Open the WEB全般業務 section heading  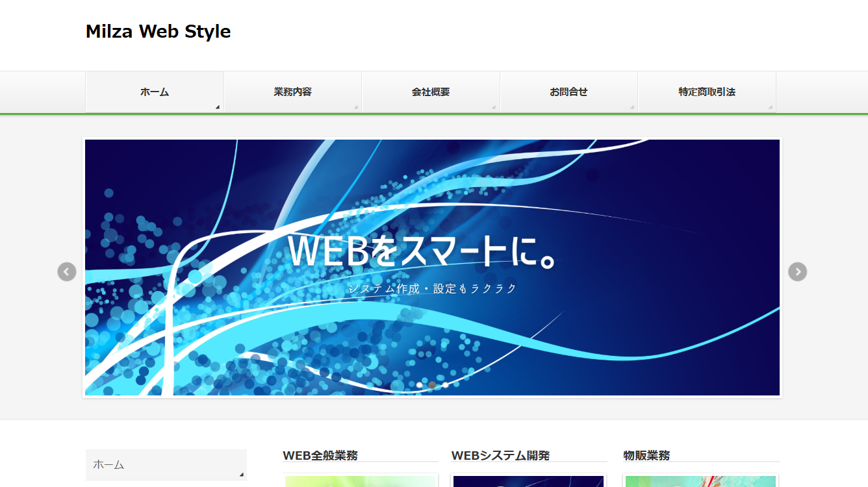320,456
